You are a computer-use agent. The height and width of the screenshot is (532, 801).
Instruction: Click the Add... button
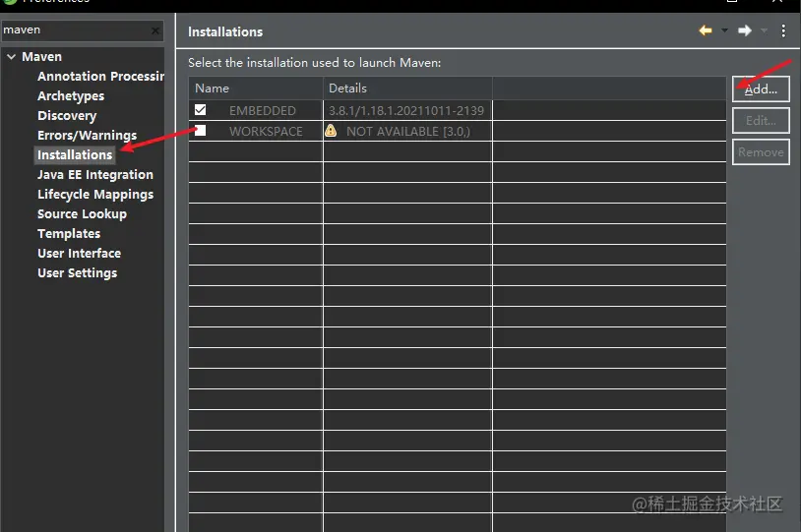click(x=761, y=89)
